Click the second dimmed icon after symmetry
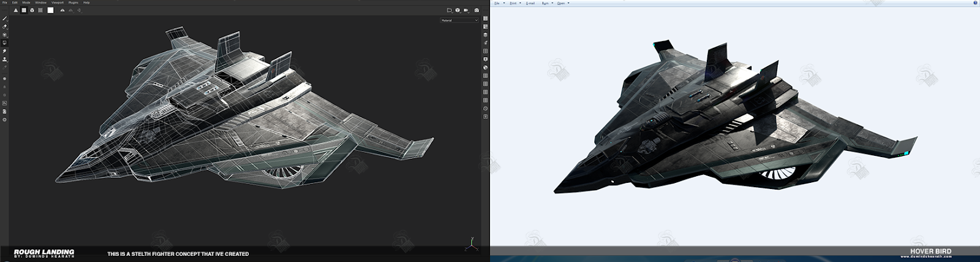Viewport: 980px width, 262px height. coord(70,10)
